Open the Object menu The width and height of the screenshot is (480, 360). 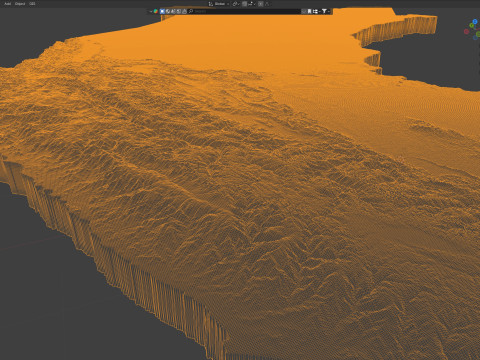tap(20, 4)
